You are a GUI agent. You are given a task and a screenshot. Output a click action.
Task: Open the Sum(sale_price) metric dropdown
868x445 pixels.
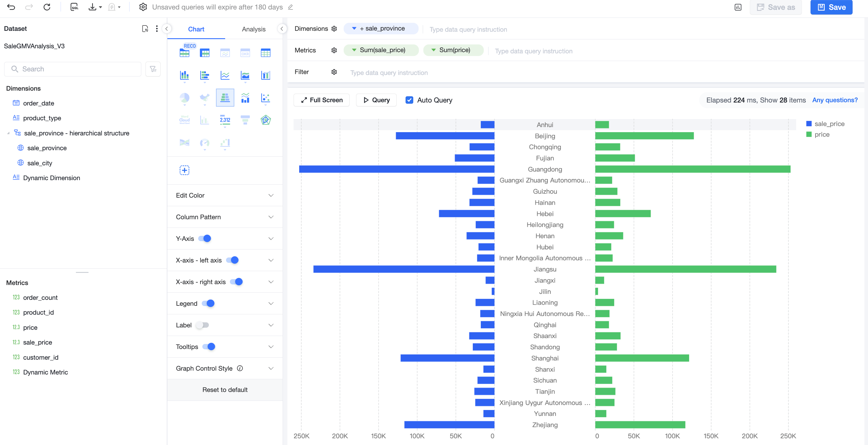[x=354, y=50]
